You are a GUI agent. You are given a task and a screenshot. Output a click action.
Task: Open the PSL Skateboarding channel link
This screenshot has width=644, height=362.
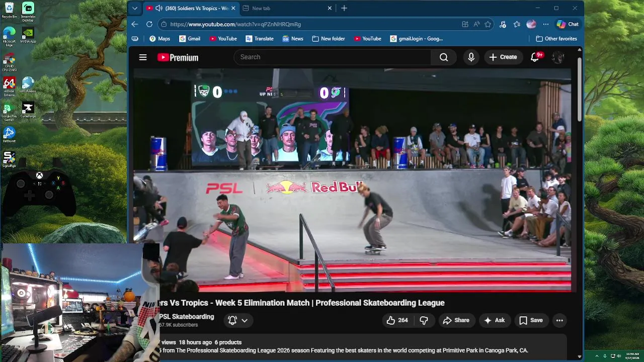(x=187, y=317)
